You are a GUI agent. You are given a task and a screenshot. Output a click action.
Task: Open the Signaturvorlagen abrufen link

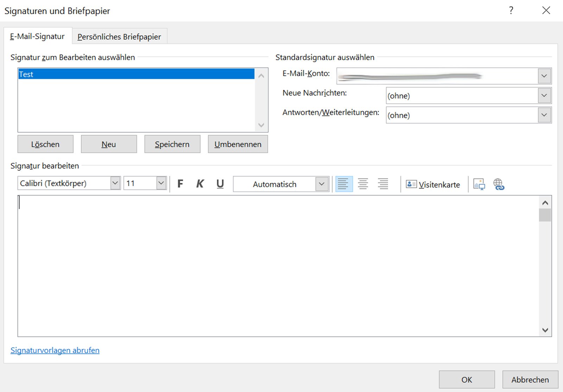pos(55,350)
